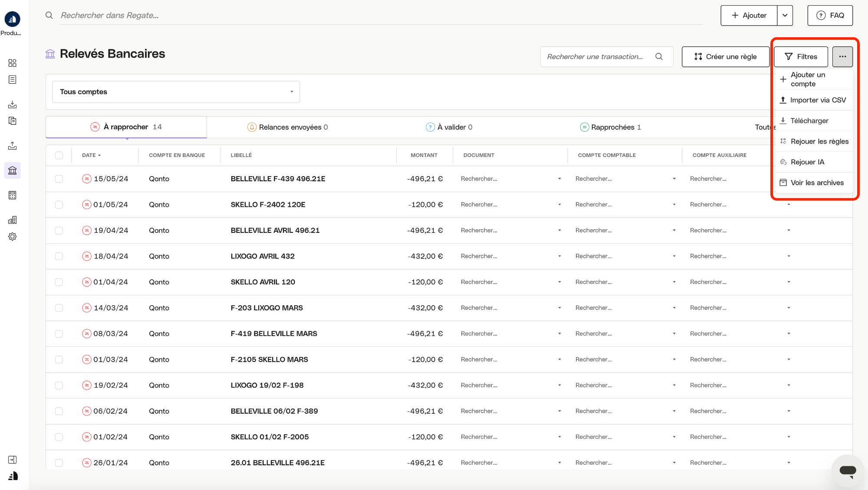Click into Rechercher dans Regate search field
The image size is (868, 490).
[x=381, y=15]
